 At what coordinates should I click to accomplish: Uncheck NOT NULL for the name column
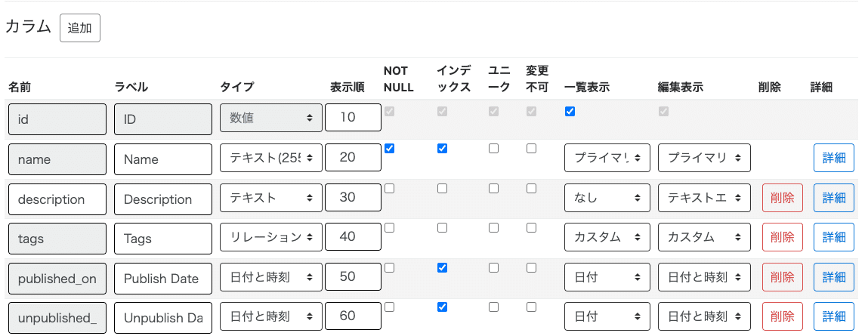coord(389,149)
